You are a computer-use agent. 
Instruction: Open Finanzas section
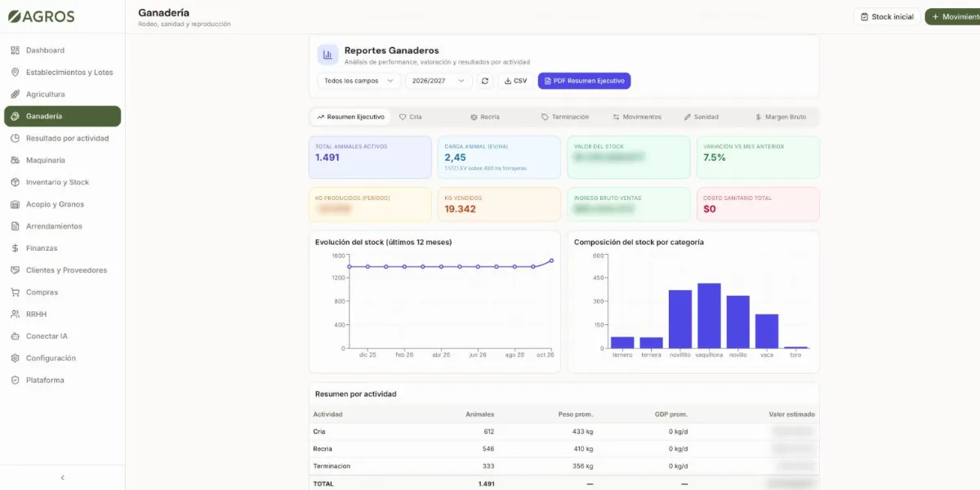coord(62,248)
